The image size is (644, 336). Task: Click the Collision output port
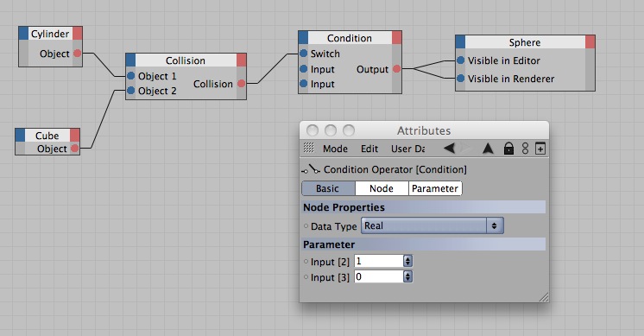[x=242, y=84]
